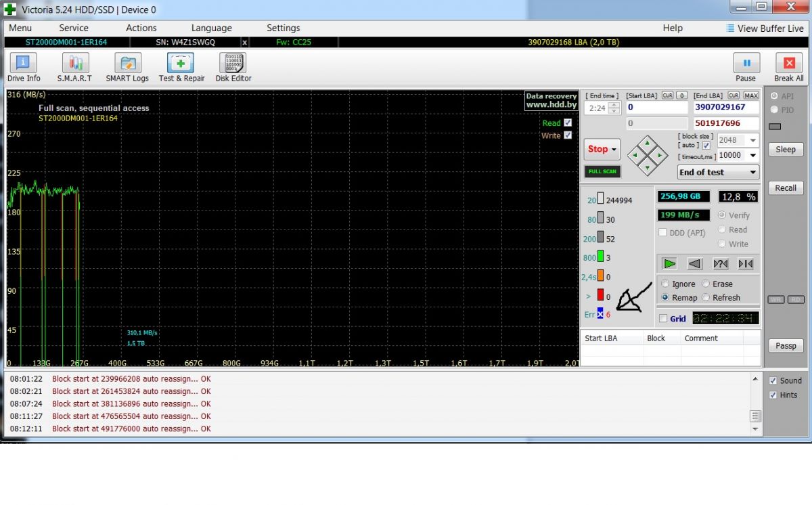Enable the Grid checkbox
This screenshot has height=505, width=812.
[663, 318]
